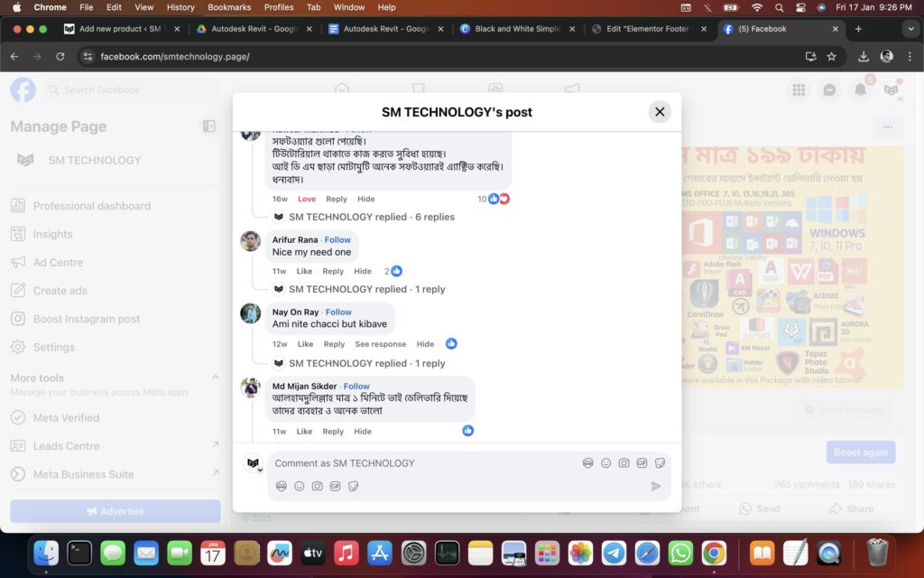Viewport: 924px width, 578px height.
Task: Reload the Facebook page
Action: [60, 56]
